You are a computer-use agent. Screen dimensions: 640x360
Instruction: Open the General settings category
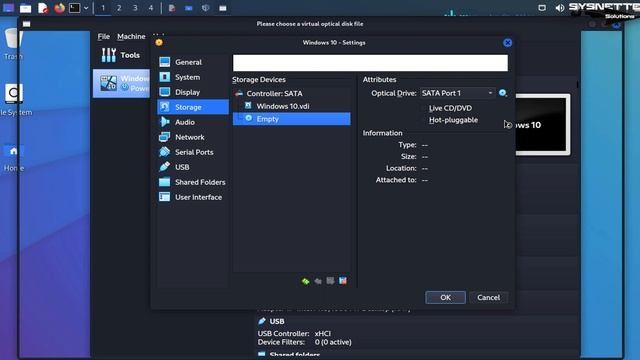(x=192, y=62)
